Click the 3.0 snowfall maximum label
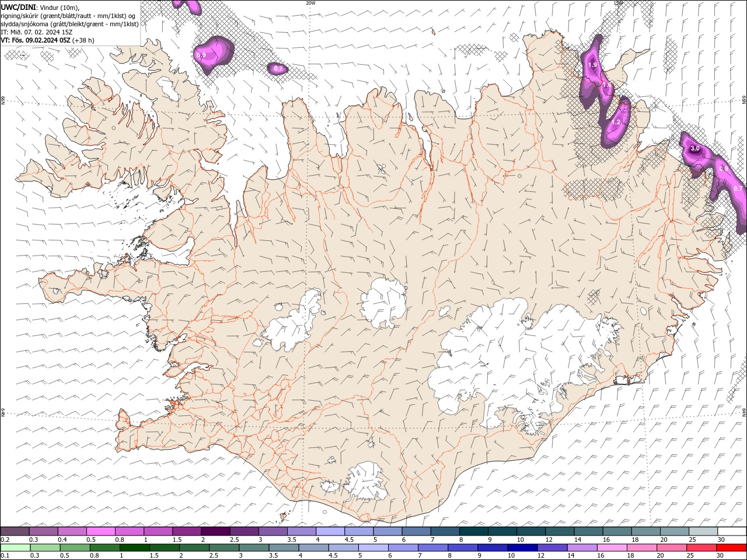Screen dimensions: 747x560 (x=694, y=149)
